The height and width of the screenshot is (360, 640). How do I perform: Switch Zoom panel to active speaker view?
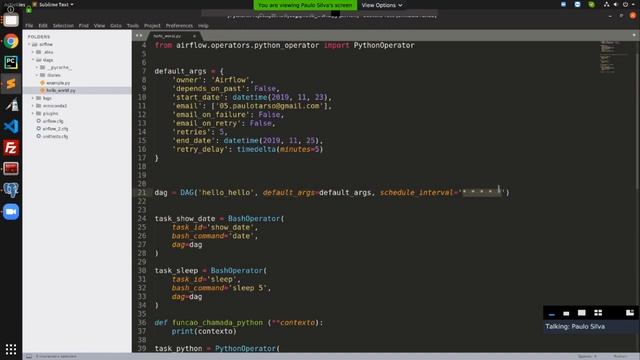click(x=582, y=313)
